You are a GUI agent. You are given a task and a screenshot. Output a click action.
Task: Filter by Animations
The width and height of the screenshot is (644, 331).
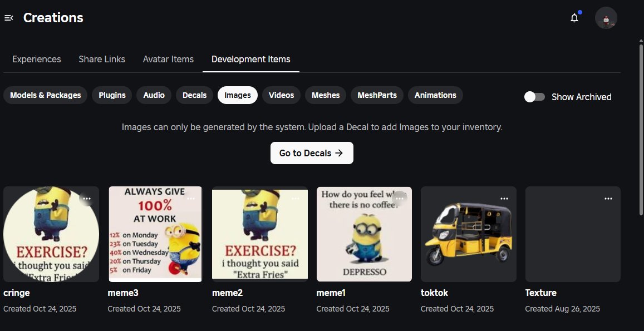(x=435, y=95)
